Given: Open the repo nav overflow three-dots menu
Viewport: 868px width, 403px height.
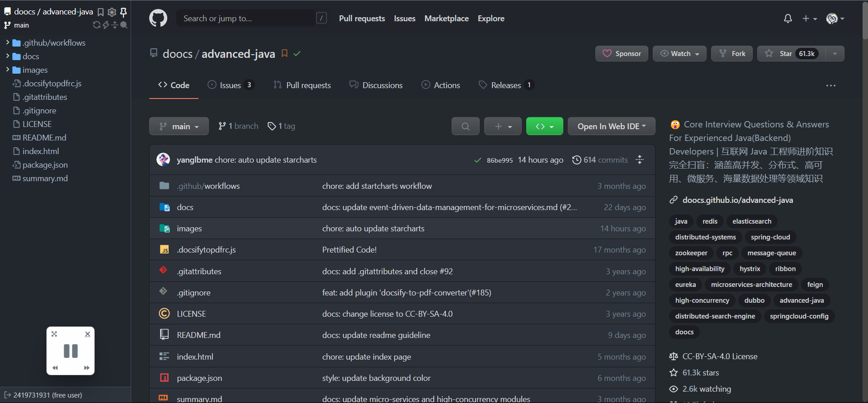Looking at the screenshot, I should tap(831, 85).
